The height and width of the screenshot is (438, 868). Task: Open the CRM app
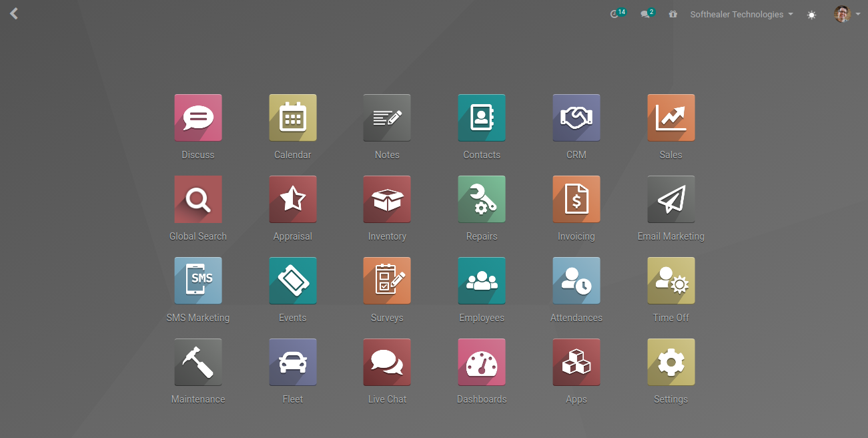pos(576,118)
